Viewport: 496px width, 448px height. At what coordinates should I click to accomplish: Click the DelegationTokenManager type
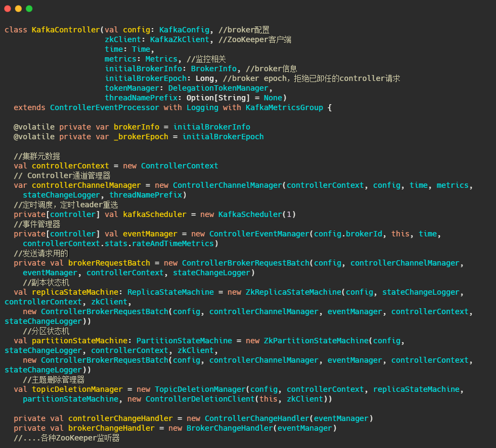tap(218, 88)
